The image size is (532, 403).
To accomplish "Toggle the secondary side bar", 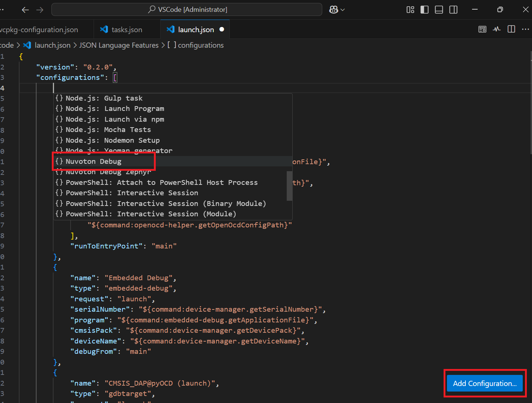I will point(454,10).
